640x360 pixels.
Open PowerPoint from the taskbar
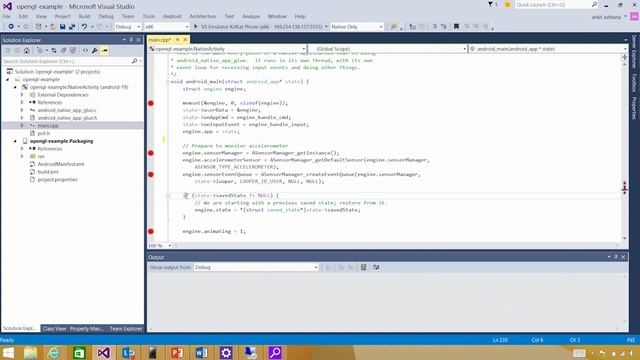(x=177, y=353)
